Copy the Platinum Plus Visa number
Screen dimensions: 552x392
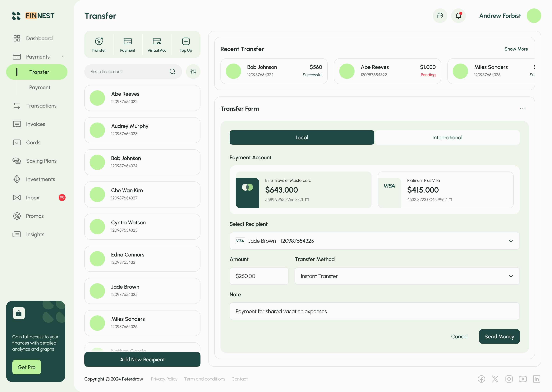(x=450, y=199)
